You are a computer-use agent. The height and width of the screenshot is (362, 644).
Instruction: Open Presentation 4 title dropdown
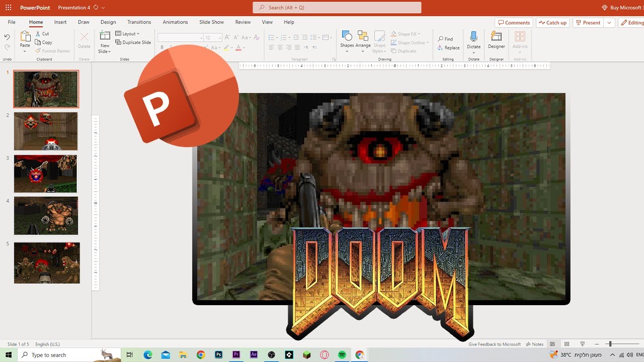(103, 8)
